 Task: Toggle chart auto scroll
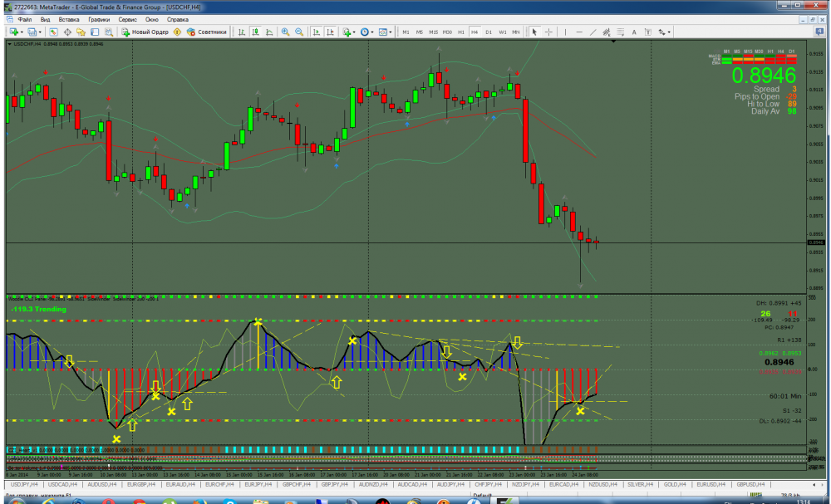(x=317, y=32)
